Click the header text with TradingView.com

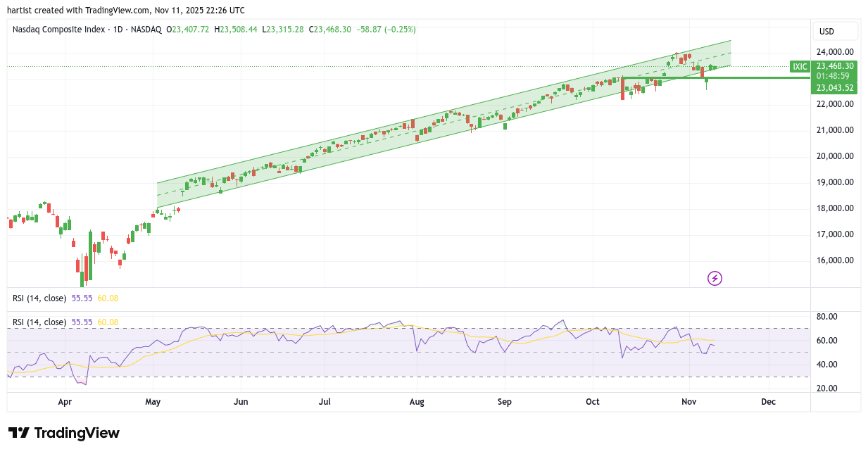126,11
